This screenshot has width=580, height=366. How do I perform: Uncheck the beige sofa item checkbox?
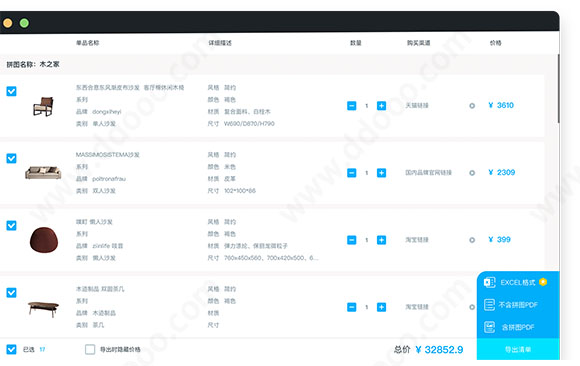click(11, 158)
